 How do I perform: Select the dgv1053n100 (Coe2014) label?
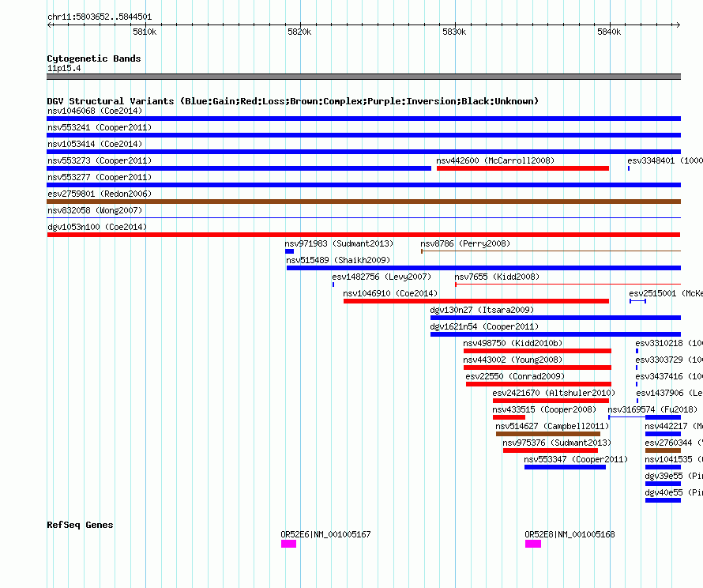pyautogui.click(x=97, y=227)
